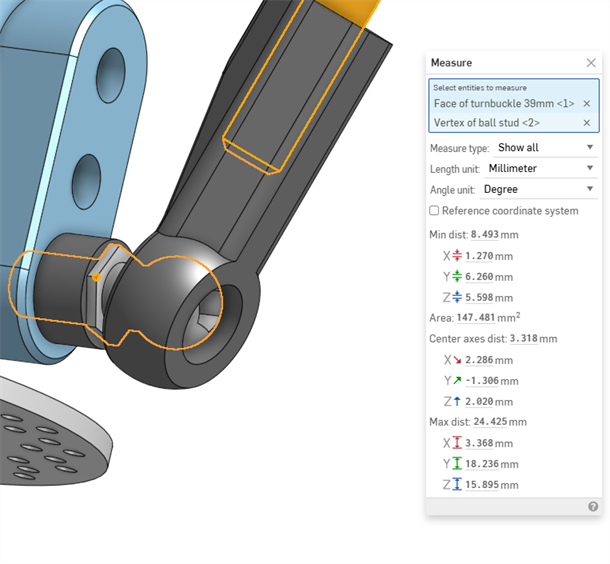This screenshot has width=610, height=564.
Task: Click the Min dist Y component icon
Action: tap(457, 277)
